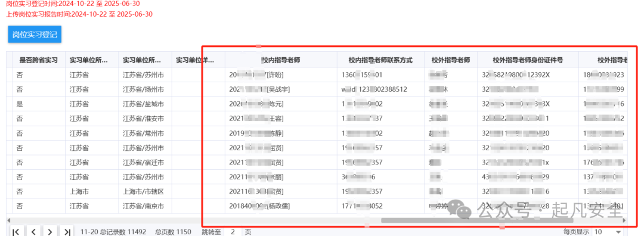
Task: Go to the first page of records
Action: (x=16, y=232)
